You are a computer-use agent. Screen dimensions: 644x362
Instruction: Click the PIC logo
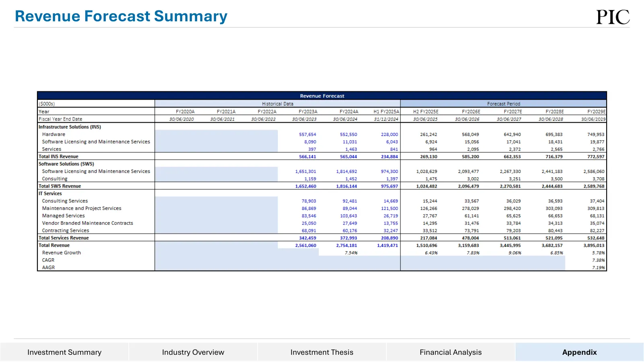coord(613,17)
